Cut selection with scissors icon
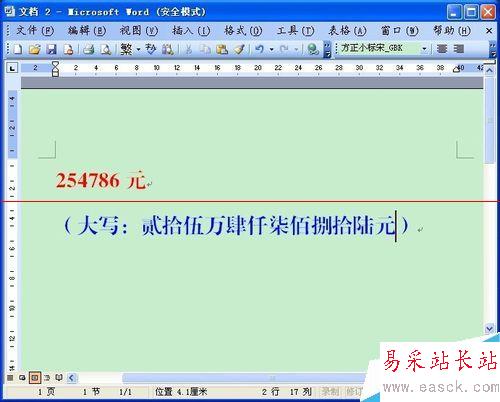This screenshot has width=500, height=402. pos(188,49)
